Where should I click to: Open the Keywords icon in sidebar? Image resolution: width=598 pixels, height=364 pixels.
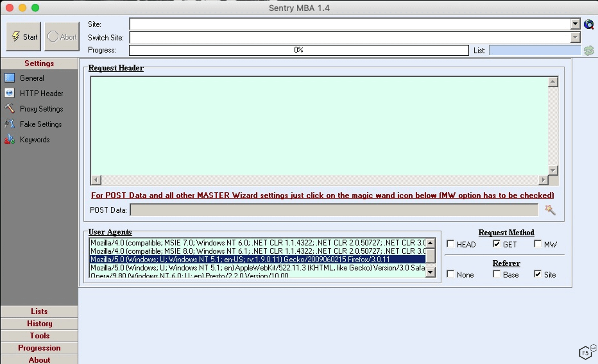click(10, 139)
